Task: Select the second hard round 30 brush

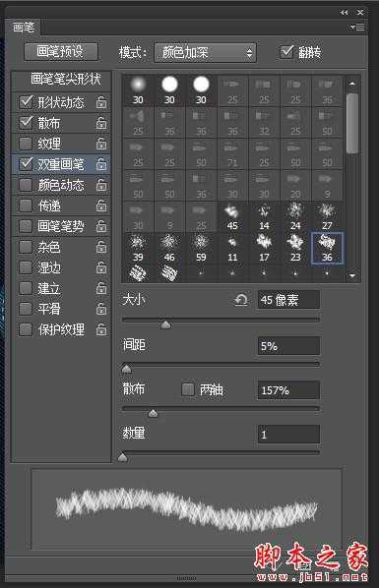Action: [169, 90]
